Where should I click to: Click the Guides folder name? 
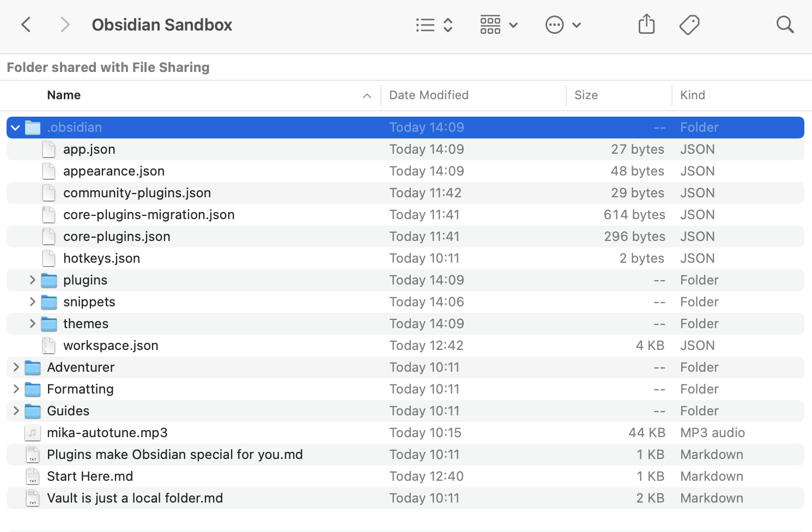coord(68,411)
